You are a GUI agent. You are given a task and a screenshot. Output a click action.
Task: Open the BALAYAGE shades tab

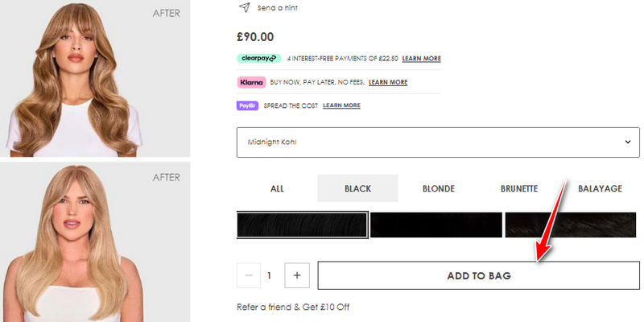point(600,188)
